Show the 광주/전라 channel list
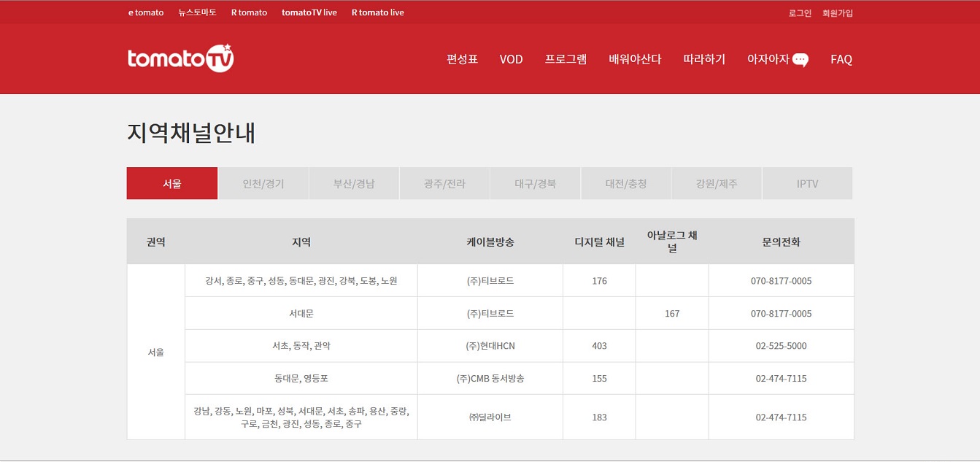The image size is (980, 462). coord(444,183)
